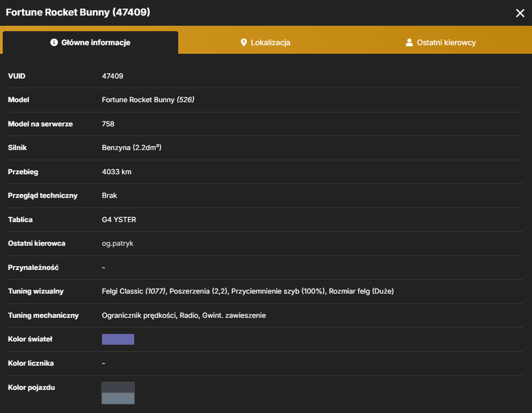Select the Główne informacje tab

point(90,42)
